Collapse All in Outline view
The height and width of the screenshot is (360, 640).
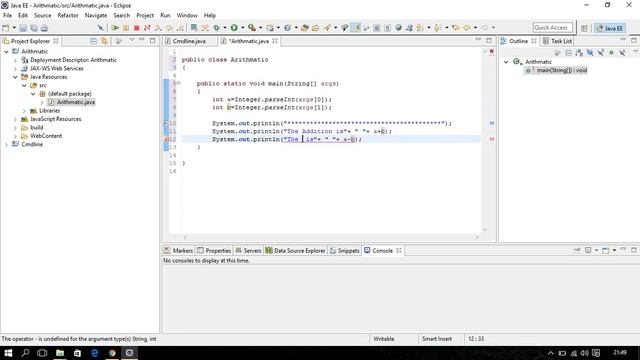tap(569, 53)
